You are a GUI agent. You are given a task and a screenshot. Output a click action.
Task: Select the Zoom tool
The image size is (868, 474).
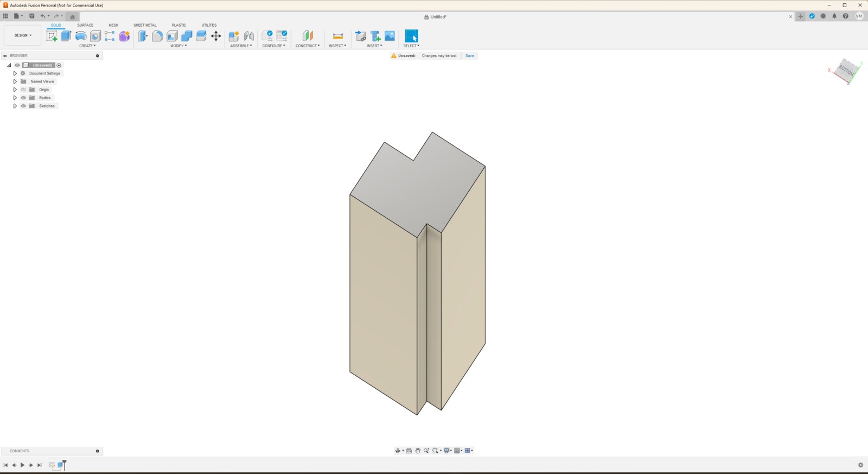426,451
